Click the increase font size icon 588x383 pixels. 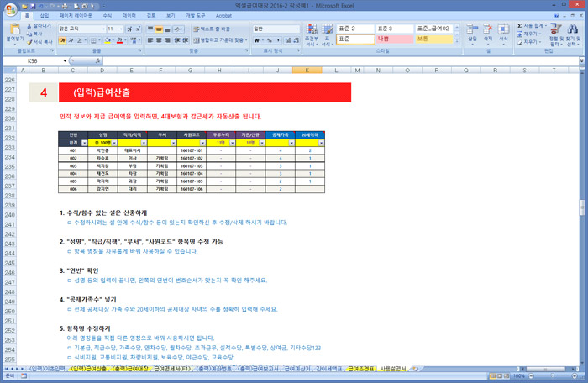[x=129, y=29]
